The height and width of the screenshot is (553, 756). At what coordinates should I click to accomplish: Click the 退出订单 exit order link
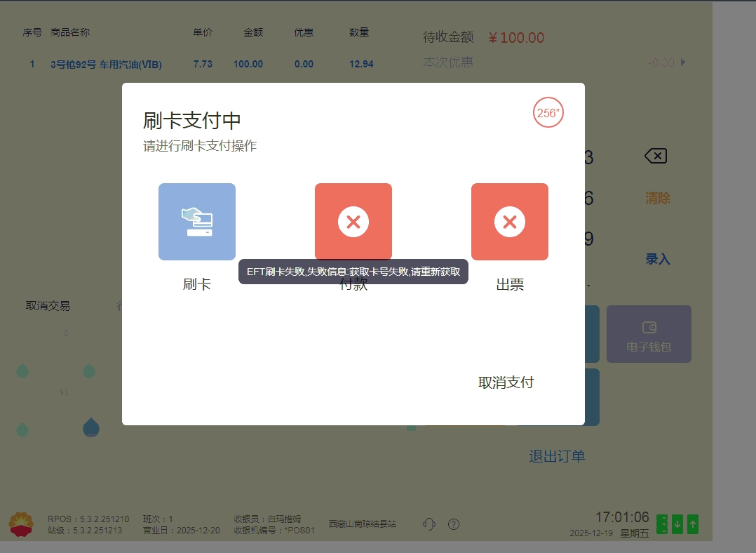557,457
